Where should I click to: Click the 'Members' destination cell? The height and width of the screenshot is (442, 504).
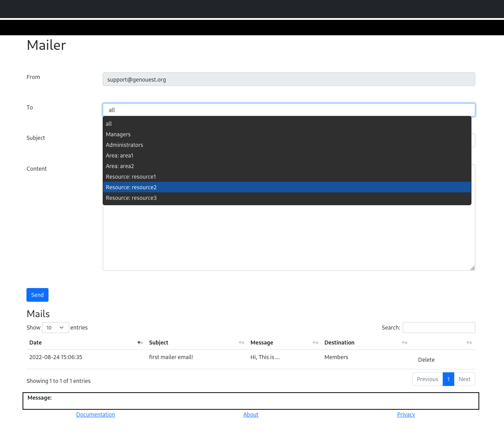coord(336,357)
